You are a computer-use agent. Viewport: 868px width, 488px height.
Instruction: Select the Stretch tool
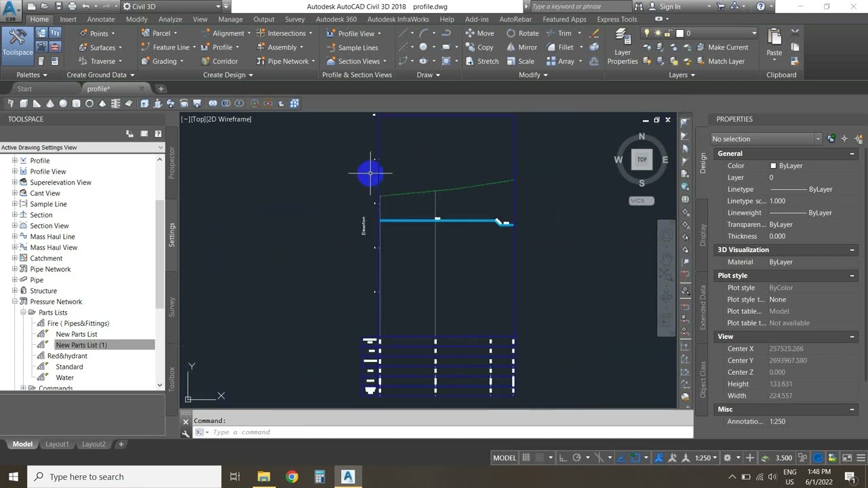tap(481, 61)
